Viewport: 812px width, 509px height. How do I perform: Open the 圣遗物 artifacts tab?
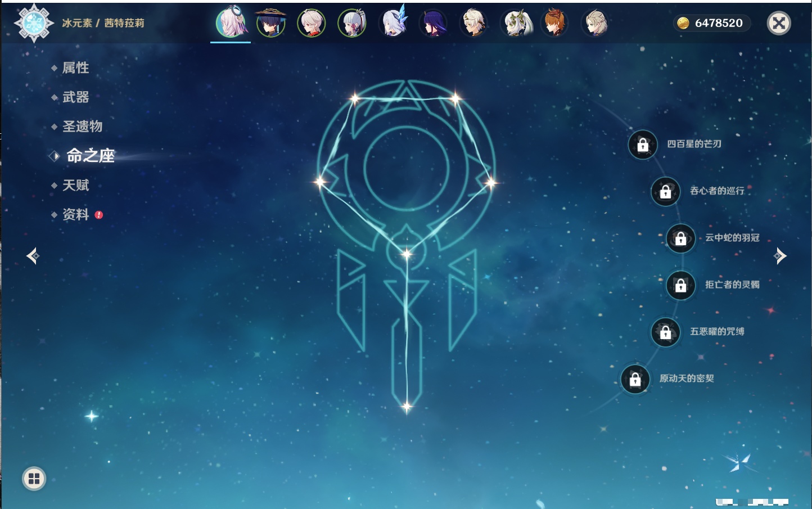pos(82,127)
